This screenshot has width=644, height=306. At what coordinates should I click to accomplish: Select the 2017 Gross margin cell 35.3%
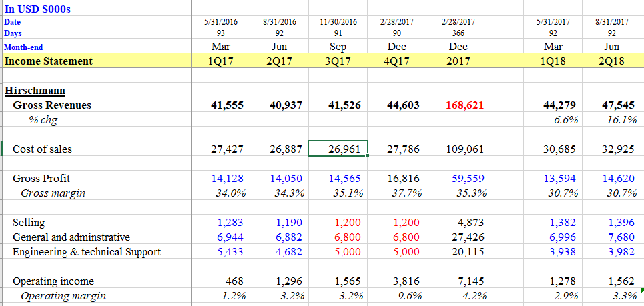[470, 193]
